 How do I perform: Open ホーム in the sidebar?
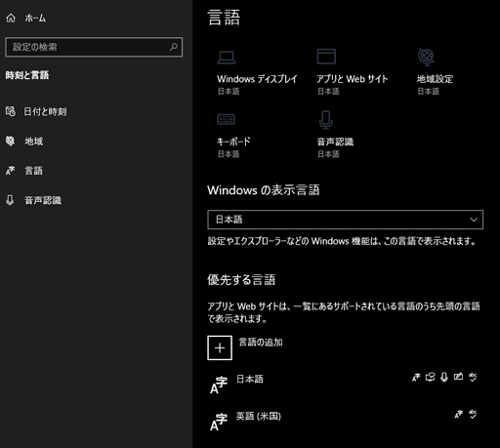tap(35, 19)
